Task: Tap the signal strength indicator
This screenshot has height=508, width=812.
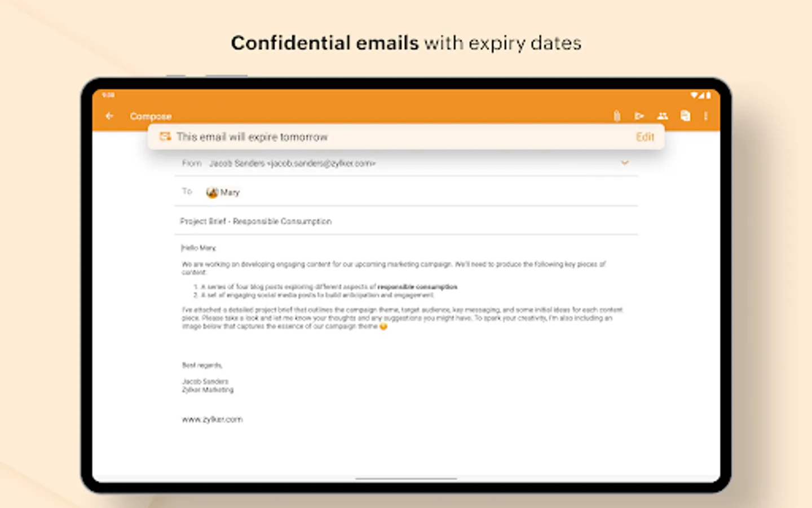Action: [x=700, y=95]
